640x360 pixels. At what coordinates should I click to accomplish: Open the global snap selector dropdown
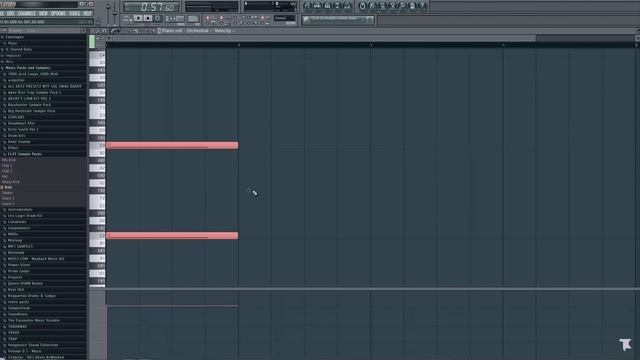tap(284, 18)
